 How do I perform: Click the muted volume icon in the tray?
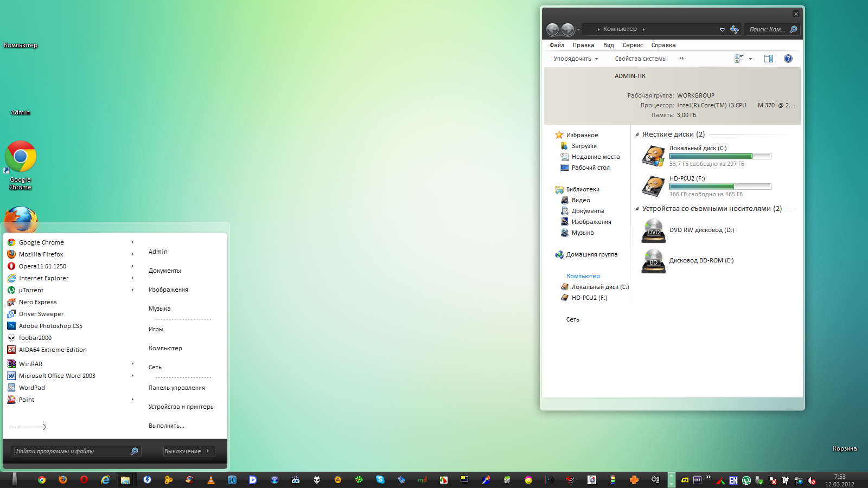coord(812,480)
